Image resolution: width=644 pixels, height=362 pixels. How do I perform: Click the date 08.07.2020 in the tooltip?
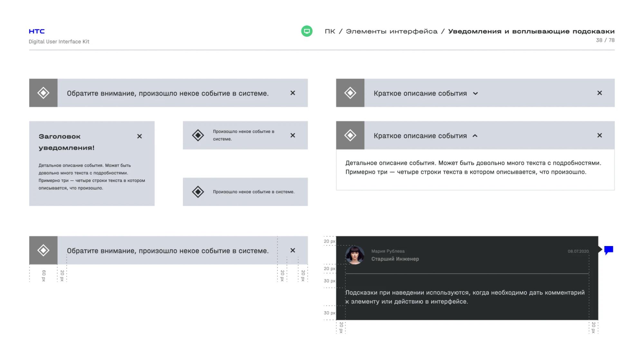578,251
